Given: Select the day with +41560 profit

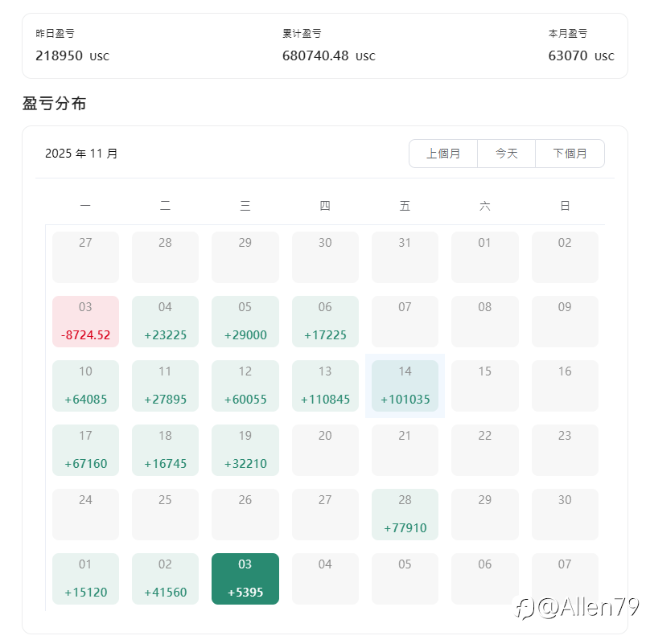Looking at the screenshot, I should pos(165,579).
